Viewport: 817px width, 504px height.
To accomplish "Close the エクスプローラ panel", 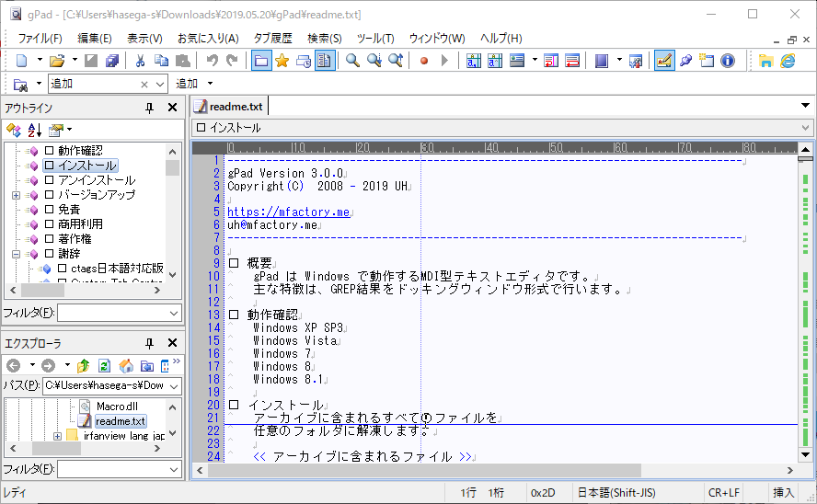I will click(172, 343).
